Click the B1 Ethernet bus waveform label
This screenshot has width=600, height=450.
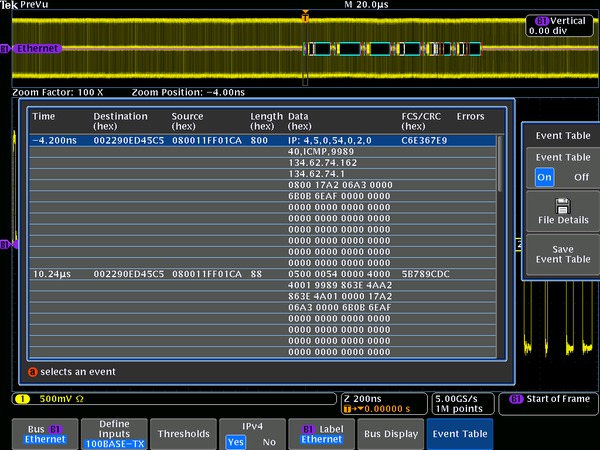[x=36, y=48]
